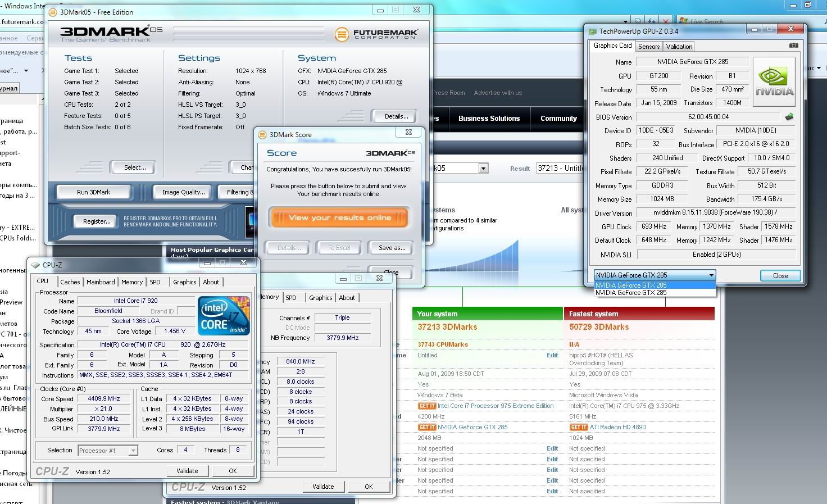Click Close button in GPU-Z

click(x=780, y=276)
